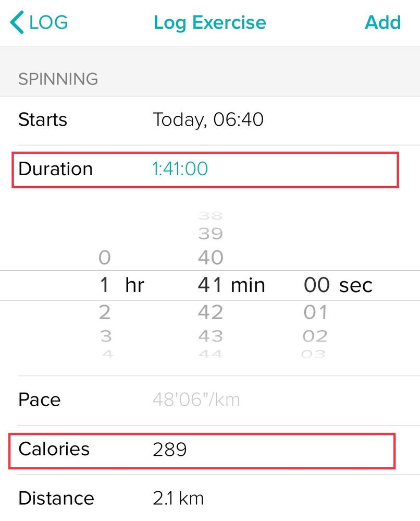Open the Starts time field Today, 06:40
420x521 pixels.
point(208,120)
